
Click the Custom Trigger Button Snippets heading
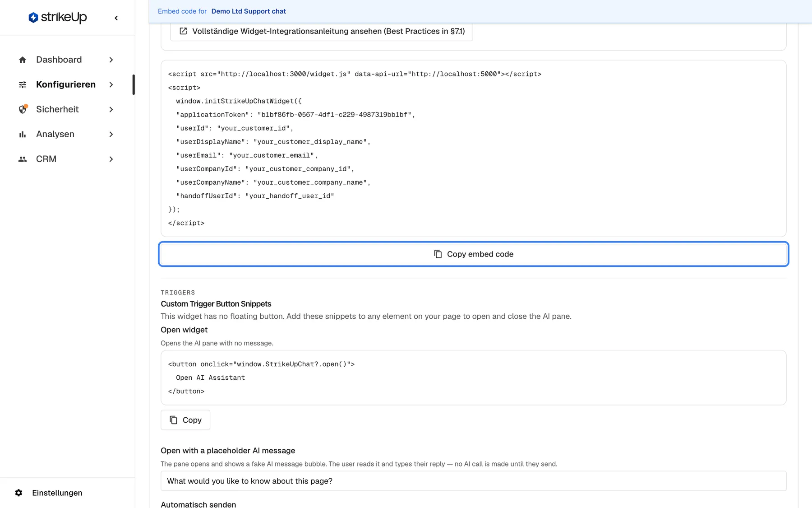(x=216, y=304)
